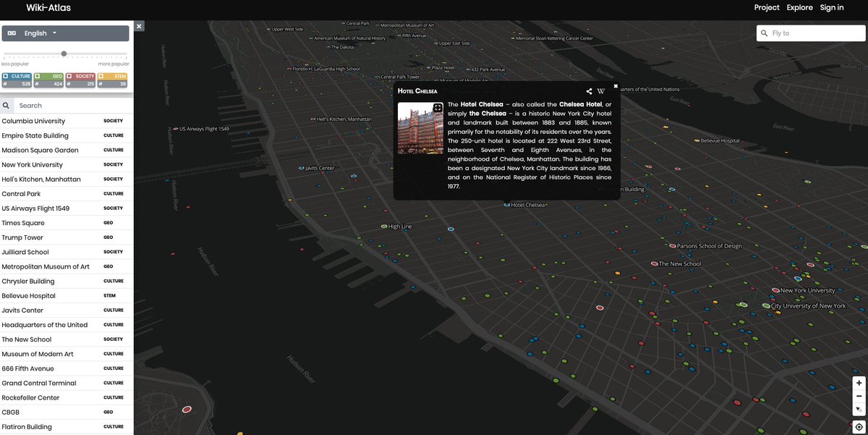
Task: Open the Project menu
Action: coord(767,7)
